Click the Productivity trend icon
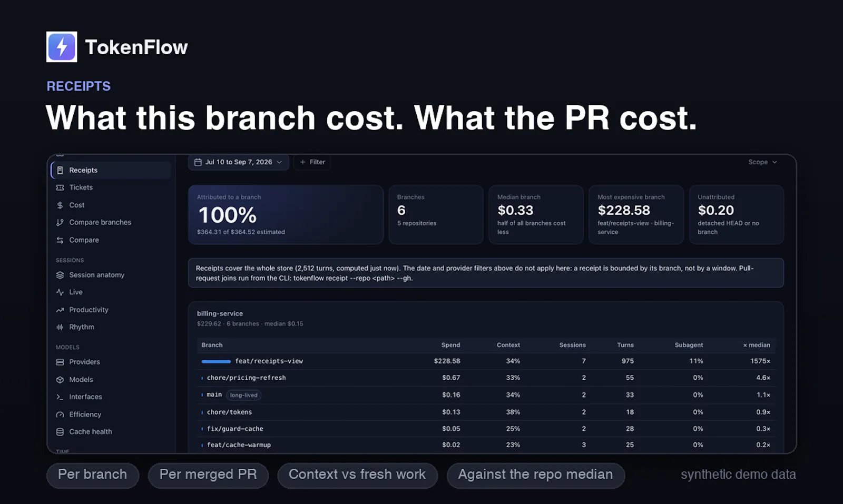Screen dimensions: 843x504 (60, 310)
